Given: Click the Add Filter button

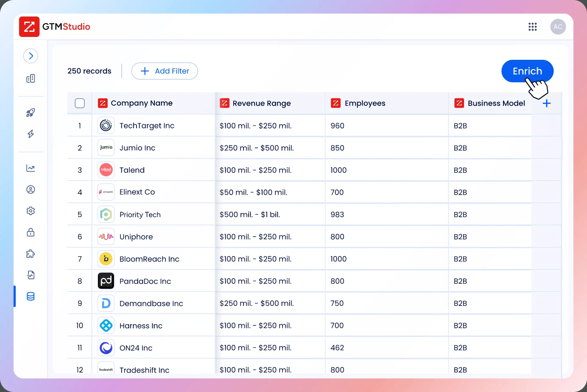Looking at the screenshot, I should 165,71.
